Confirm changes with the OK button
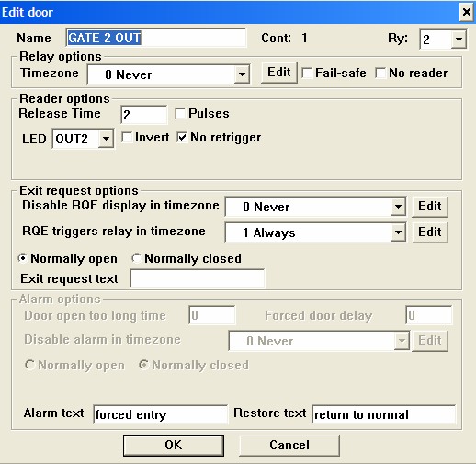 pos(174,446)
